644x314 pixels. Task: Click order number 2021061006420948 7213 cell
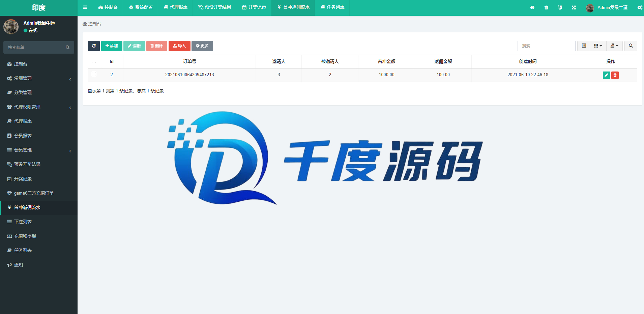189,75
